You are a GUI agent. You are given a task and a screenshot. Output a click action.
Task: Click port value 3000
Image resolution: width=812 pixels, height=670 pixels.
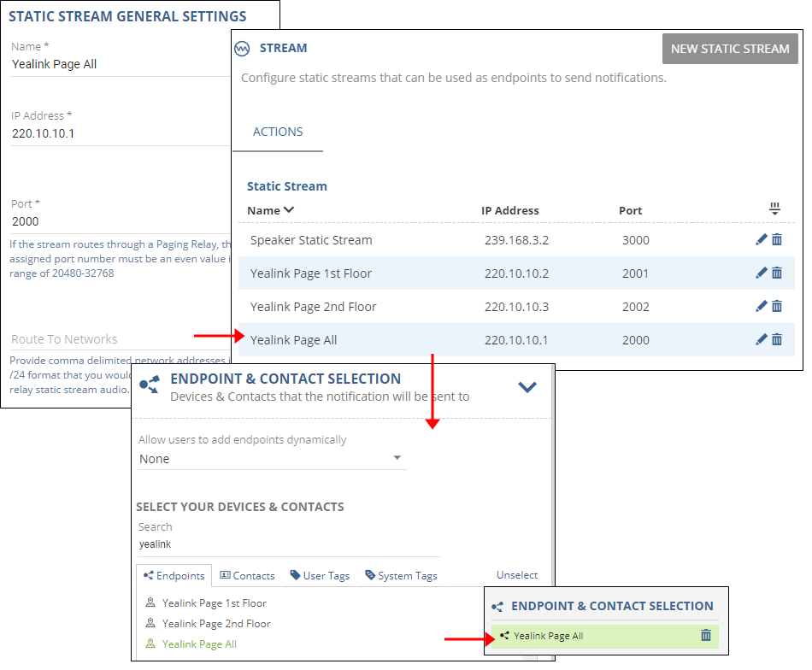tap(635, 240)
